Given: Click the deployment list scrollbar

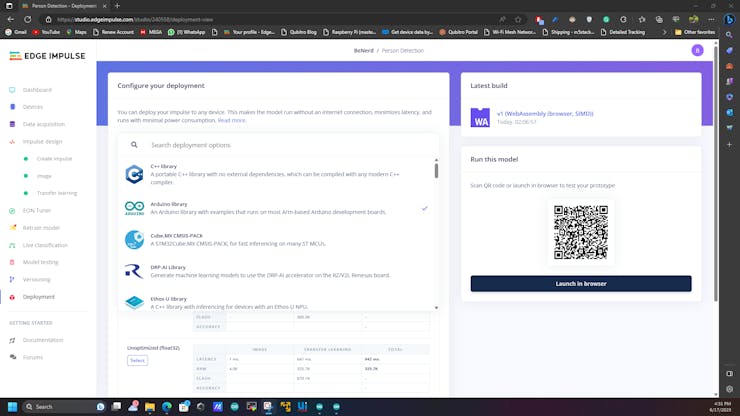Looking at the screenshot, I should pyautogui.click(x=436, y=172).
